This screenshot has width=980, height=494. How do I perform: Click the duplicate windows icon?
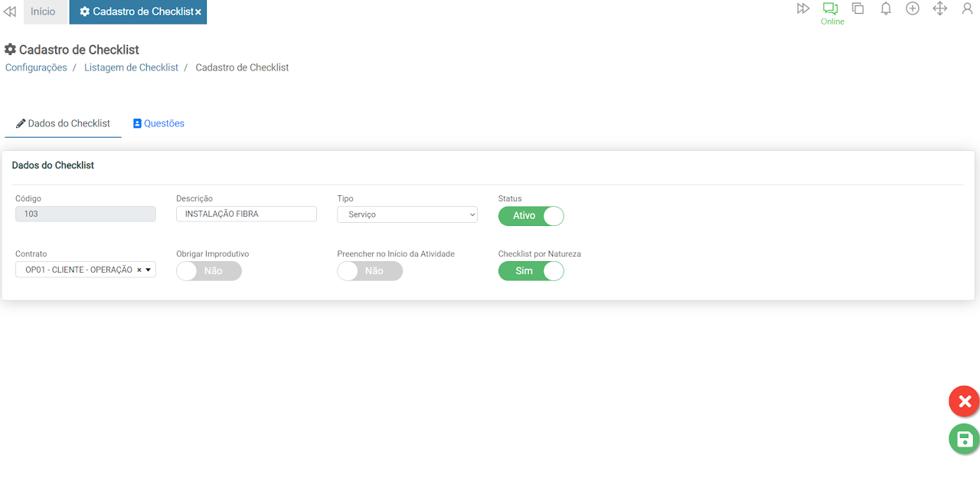pyautogui.click(x=858, y=8)
